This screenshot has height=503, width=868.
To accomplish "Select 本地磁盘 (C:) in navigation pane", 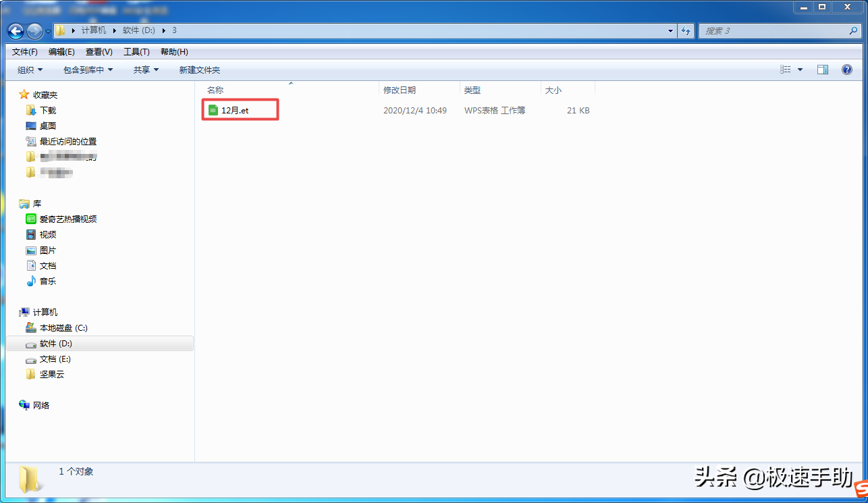I will tap(63, 328).
